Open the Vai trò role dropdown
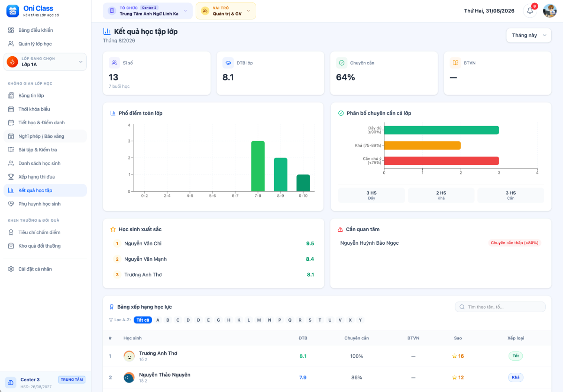Viewport: 563px width, 392px height. (x=226, y=11)
